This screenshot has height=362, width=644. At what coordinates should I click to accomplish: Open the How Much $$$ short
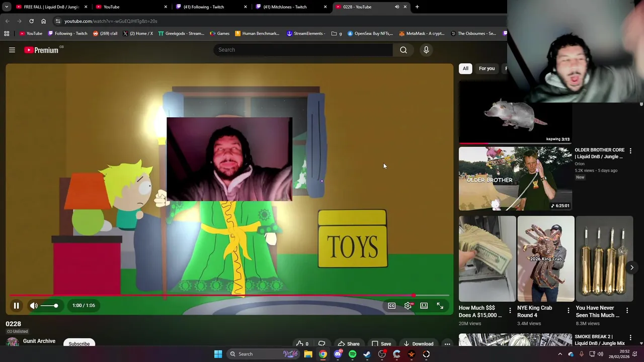pyautogui.click(x=487, y=259)
